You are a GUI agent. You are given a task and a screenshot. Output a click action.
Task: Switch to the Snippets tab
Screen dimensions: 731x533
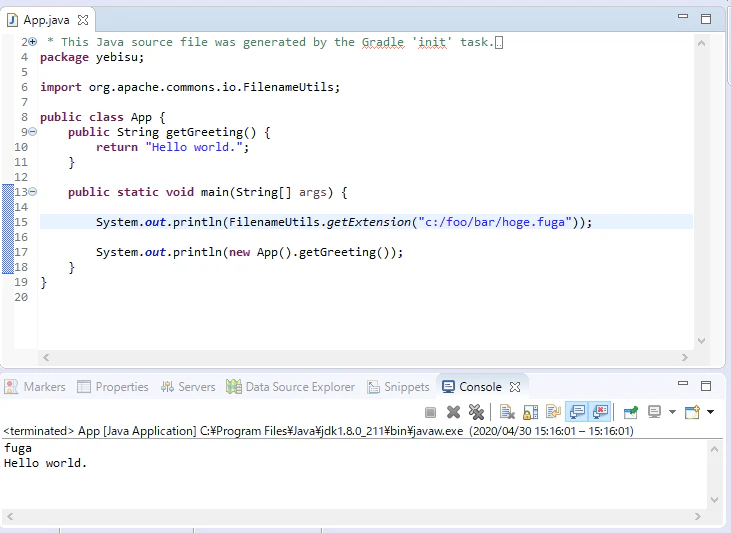click(398, 387)
